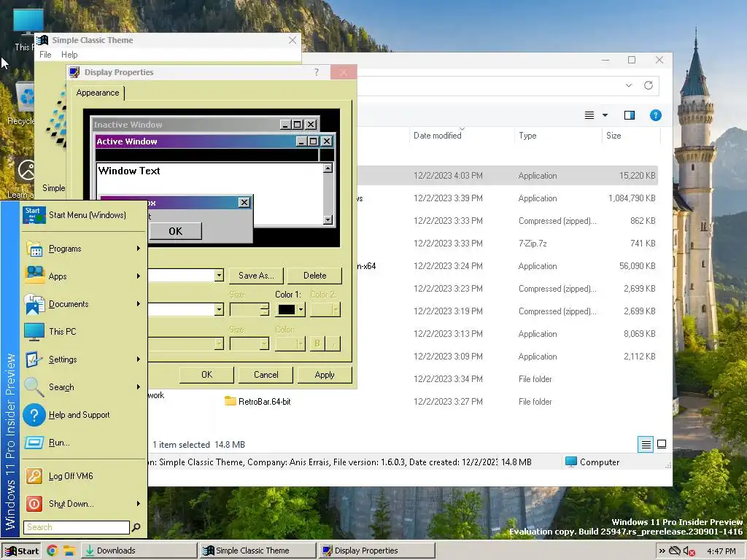Image resolution: width=747 pixels, height=560 pixels.
Task: Expand the view options dropdown arrow in Explorer
Action: point(605,115)
